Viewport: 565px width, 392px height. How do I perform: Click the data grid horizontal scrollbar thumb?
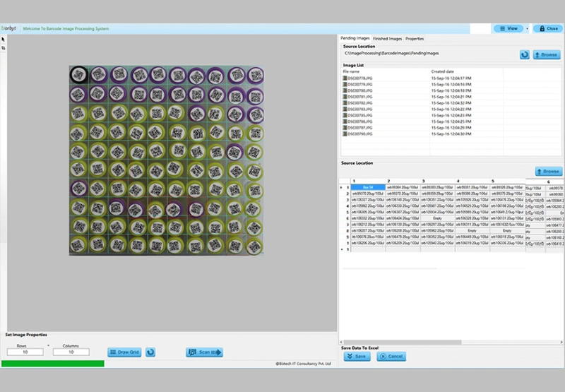coord(402,342)
